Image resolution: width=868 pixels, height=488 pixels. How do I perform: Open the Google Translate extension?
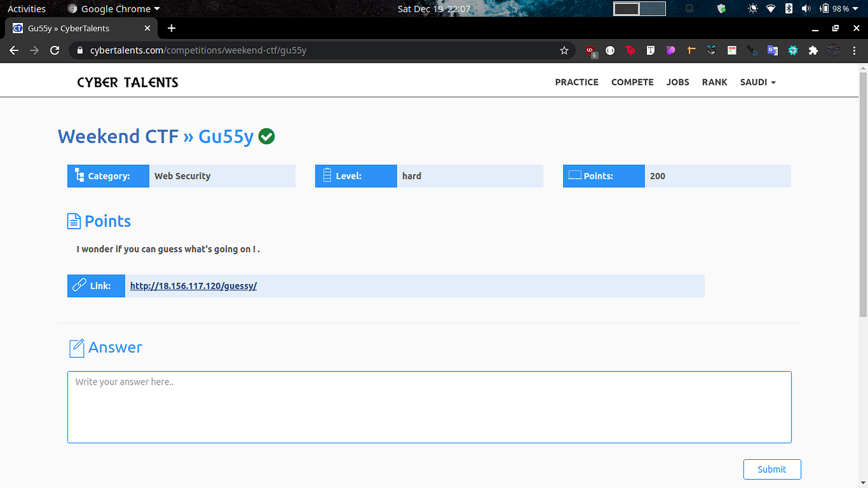pyautogui.click(x=773, y=50)
